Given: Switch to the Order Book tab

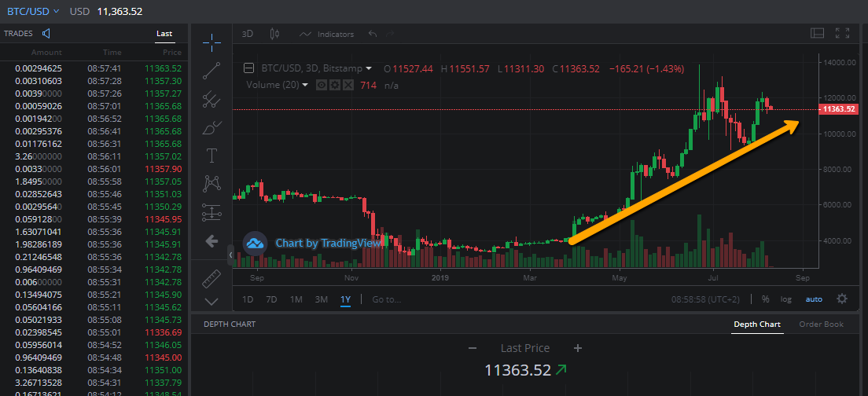Looking at the screenshot, I should click(822, 324).
